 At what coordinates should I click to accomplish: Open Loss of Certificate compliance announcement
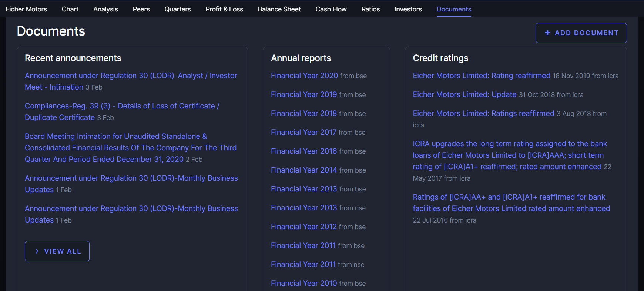click(x=122, y=111)
